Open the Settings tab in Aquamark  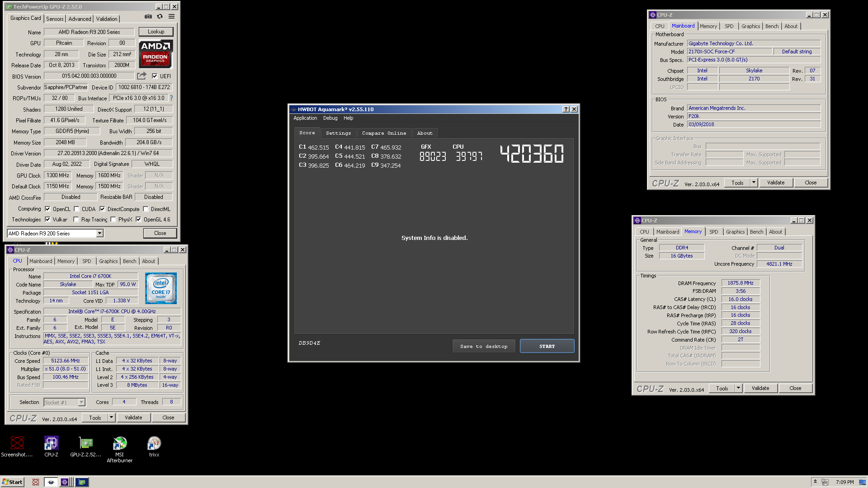point(338,133)
